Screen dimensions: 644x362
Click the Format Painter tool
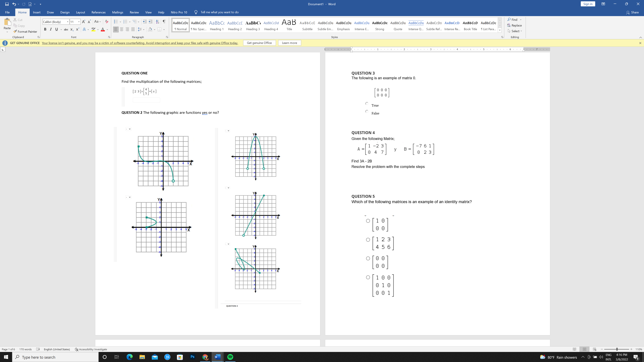pos(25,32)
